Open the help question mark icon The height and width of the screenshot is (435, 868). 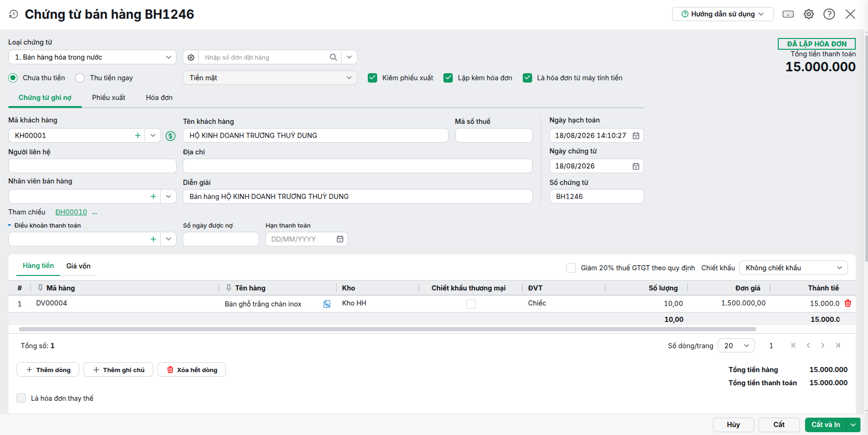click(829, 14)
